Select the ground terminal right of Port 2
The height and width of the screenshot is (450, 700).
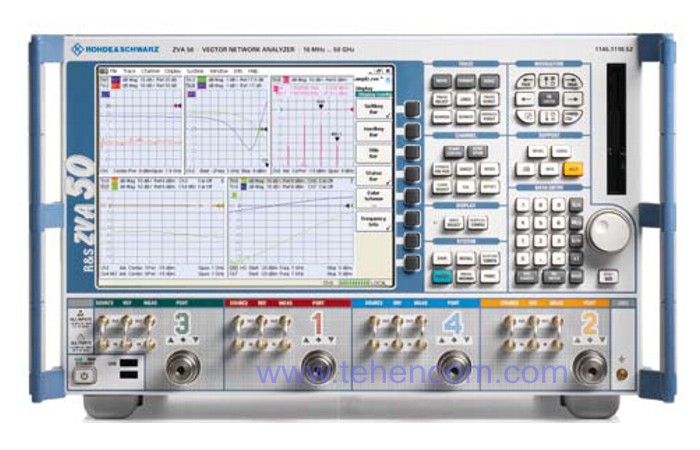pos(621,375)
